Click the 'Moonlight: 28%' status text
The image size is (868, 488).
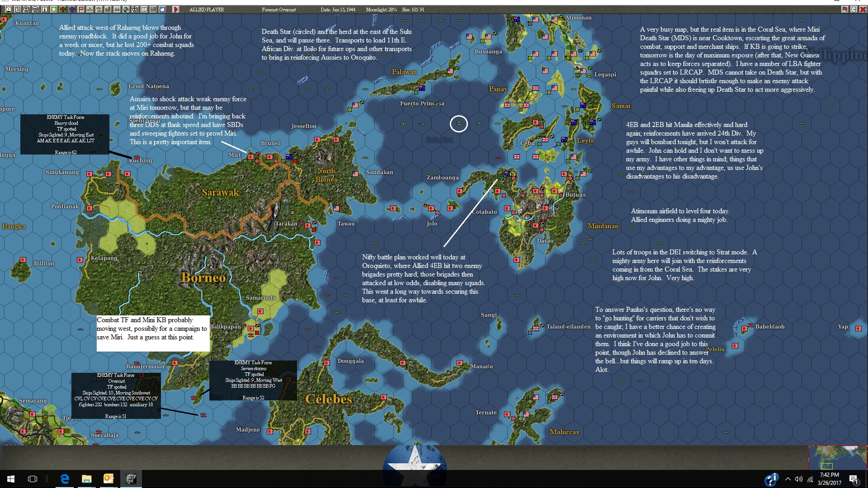click(381, 9)
